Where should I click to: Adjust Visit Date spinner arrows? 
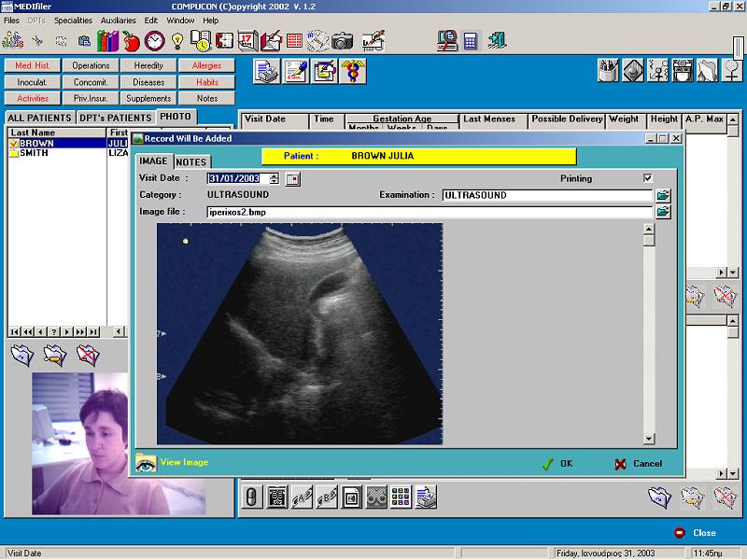tap(274, 178)
